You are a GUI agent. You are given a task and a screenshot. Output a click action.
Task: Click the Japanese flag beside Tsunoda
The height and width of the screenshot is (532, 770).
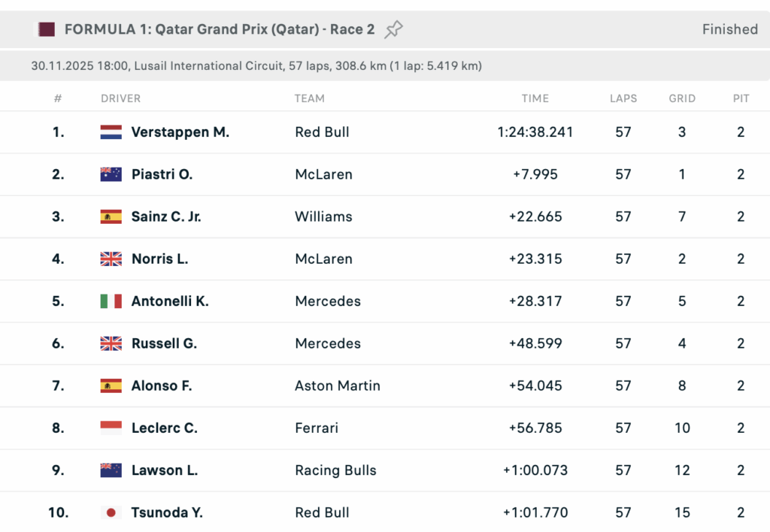coord(111,513)
